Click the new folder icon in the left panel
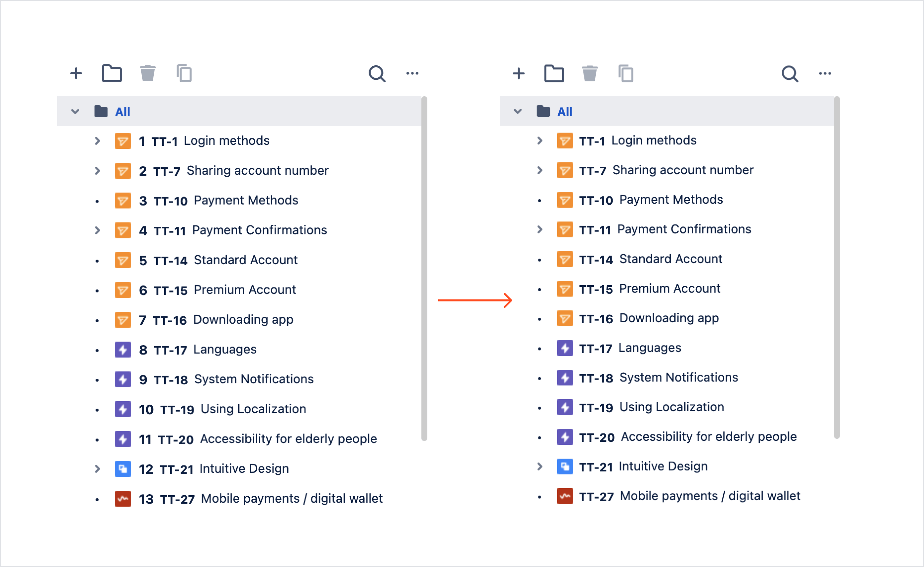The height and width of the screenshot is (567, 924). tap(112, 73)
